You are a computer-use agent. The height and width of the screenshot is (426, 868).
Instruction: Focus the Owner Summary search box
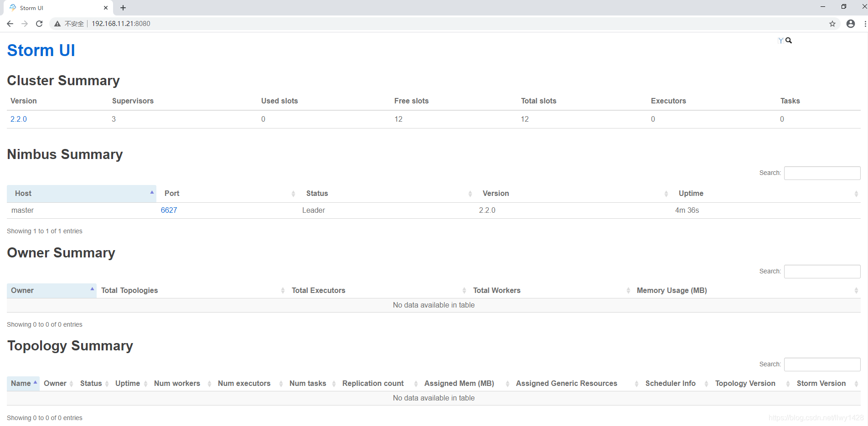click(x=822, y=272)
